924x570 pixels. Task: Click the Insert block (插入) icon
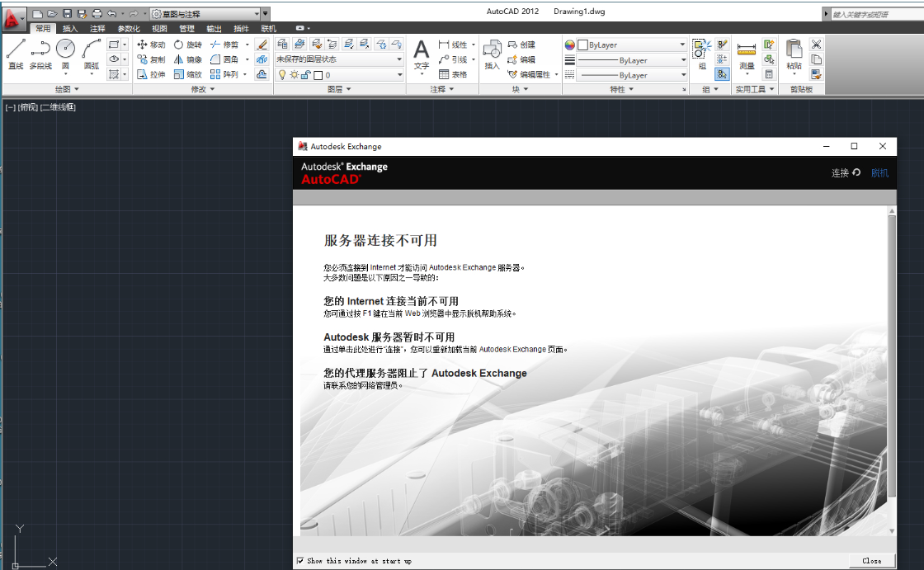(x=492, y=54)
